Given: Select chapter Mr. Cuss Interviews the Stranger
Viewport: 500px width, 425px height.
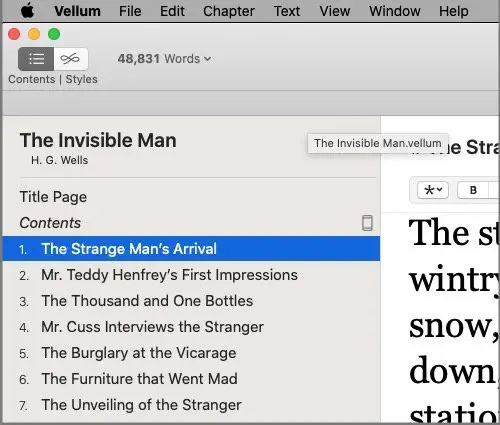Looking at the screenshot, I should [191, 327].
